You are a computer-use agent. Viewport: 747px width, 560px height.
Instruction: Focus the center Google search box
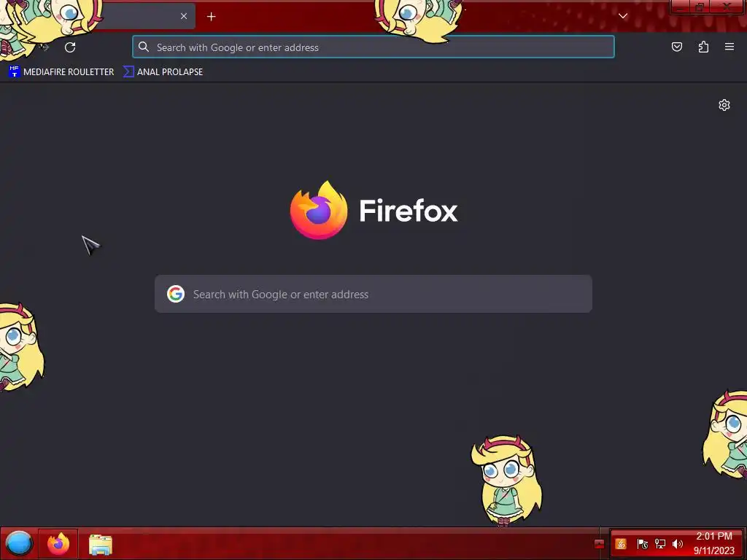click(x=373, y=294)
